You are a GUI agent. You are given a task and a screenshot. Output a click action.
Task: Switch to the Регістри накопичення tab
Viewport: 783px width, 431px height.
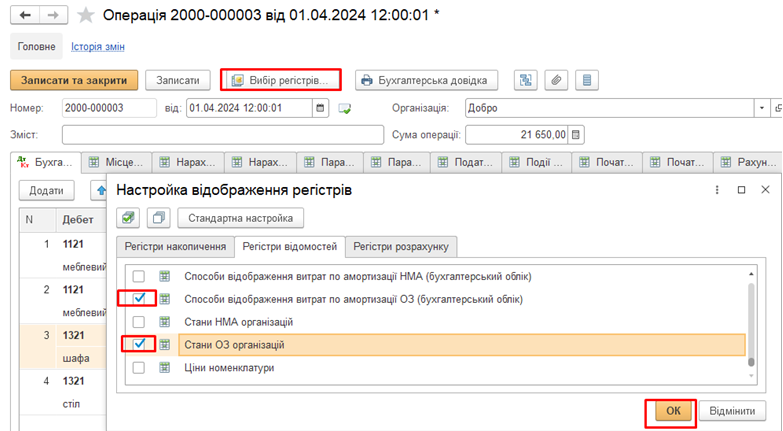tap(174, 246)
